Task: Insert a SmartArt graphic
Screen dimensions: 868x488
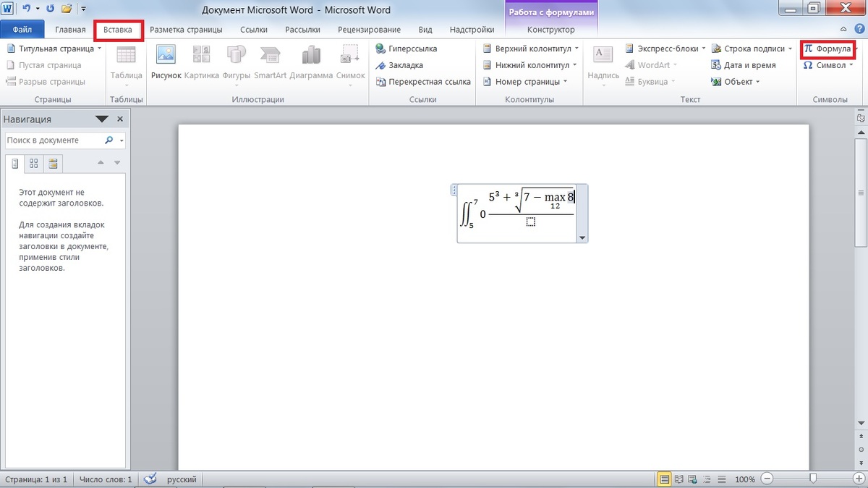Action: click(270, 63)
